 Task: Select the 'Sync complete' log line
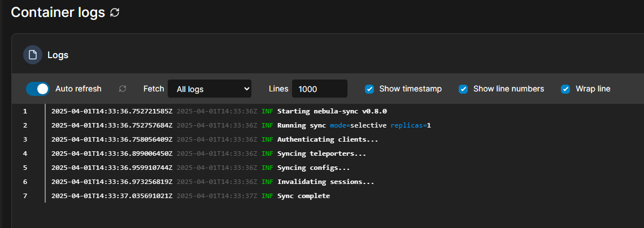coord(303,196)
